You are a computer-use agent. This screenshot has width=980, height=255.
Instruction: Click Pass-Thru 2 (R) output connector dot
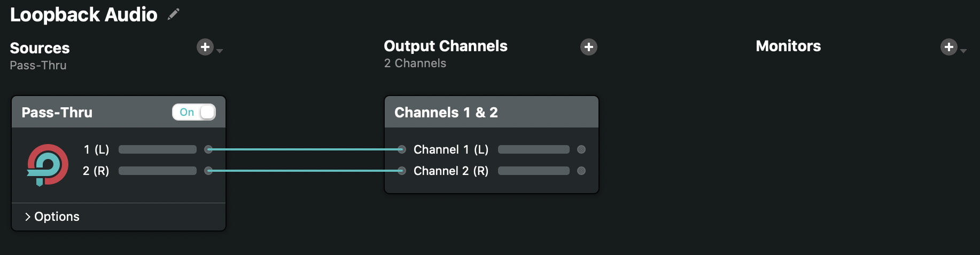pos(209,171)
